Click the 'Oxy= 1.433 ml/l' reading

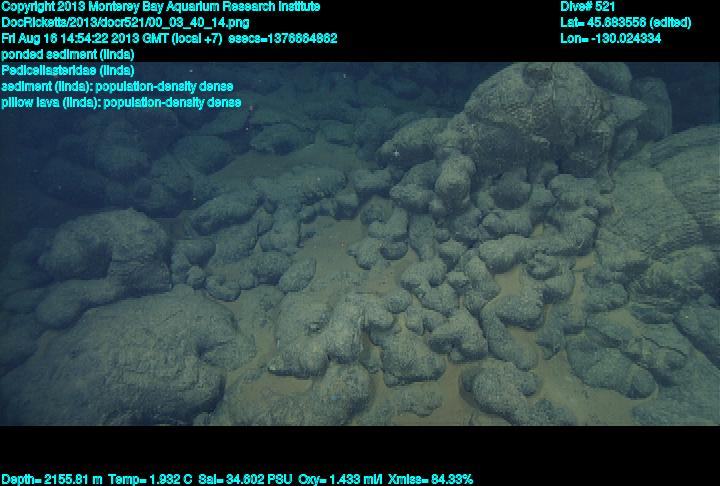(x=340, y=480)
